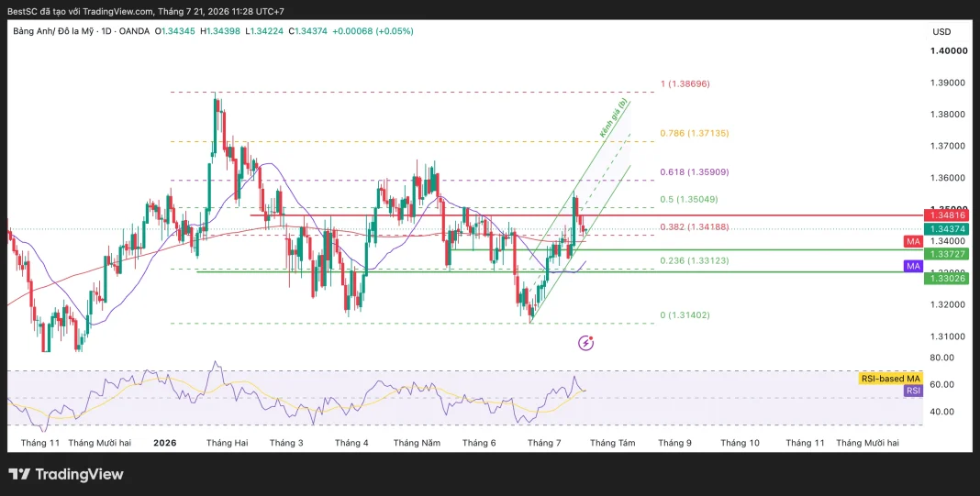
Task: Click the 'Tháng 10' time axis label
Action: tap(740, 443)
